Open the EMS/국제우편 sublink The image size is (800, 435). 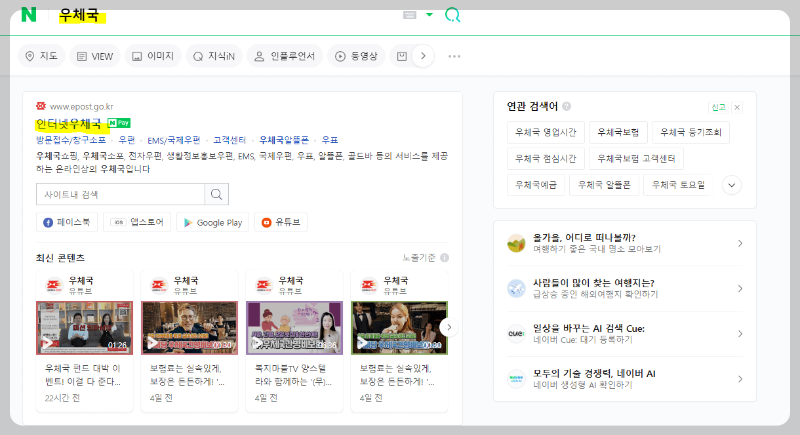tap(173, 140)
